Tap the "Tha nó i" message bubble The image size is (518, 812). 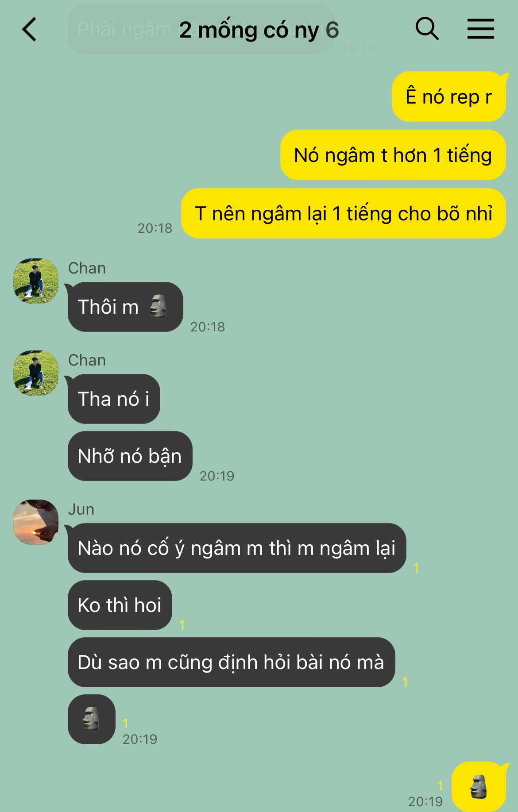pyautogui.click(x=114, y=399)
